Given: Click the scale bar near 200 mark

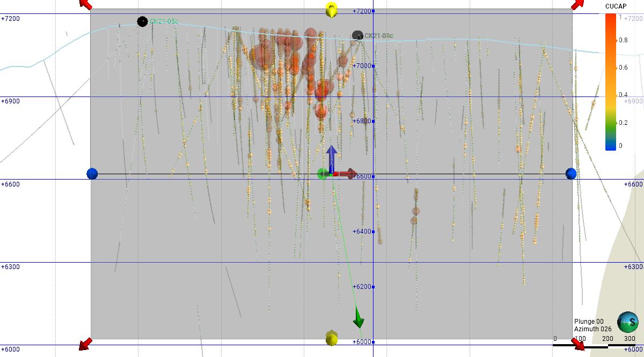Looking at the screenshot, I should [x=608, y=346].
